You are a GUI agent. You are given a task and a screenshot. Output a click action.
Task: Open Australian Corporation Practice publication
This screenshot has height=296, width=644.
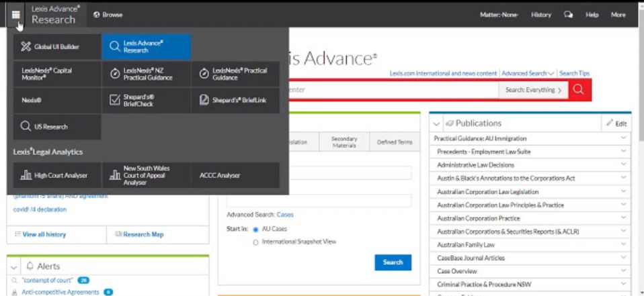pyautogui.click(x=479, y=219)
